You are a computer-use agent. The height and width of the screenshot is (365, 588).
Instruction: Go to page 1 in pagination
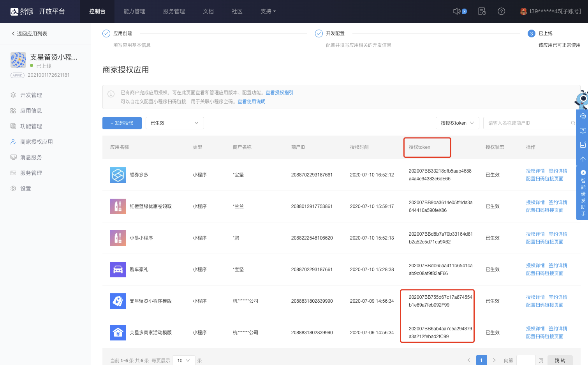point(482,360)
